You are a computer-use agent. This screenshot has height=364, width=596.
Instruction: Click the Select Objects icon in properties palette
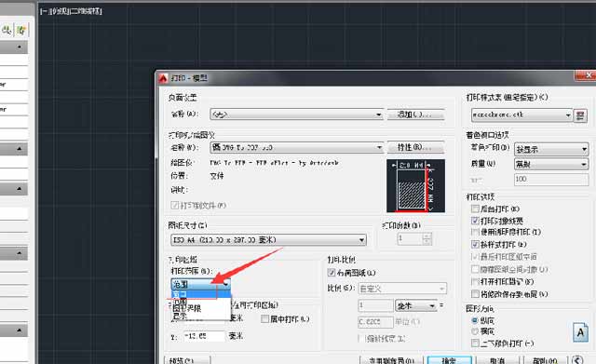pyautogui.click(x=7, y=30)
